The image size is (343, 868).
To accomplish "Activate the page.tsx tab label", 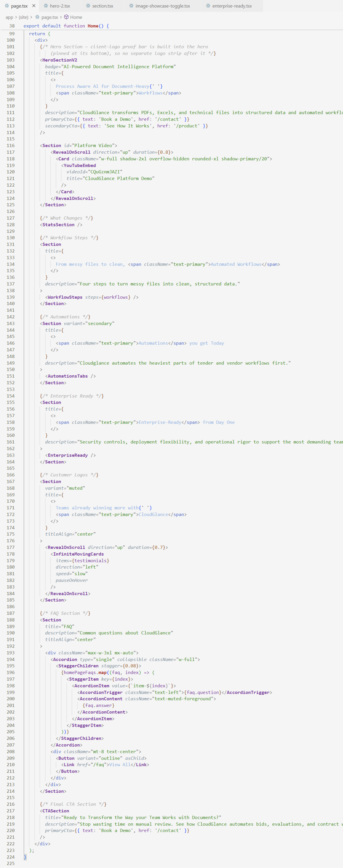I will [19, 6].
